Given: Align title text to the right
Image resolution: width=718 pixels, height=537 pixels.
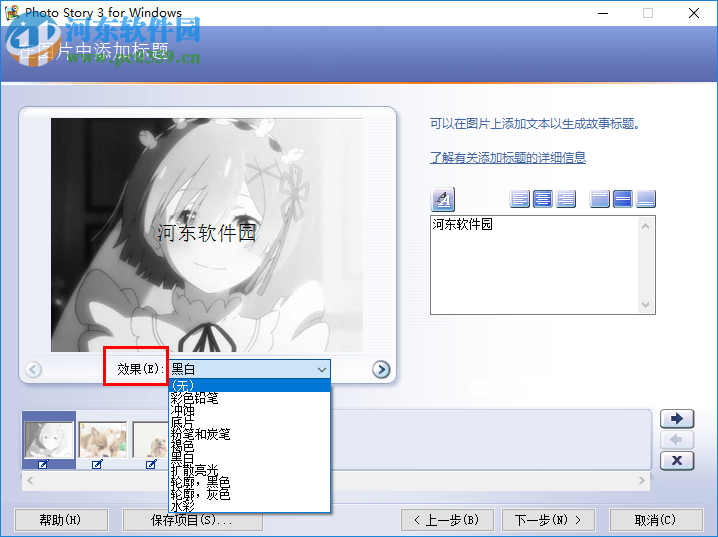Looking at the screenshot, I should coord(566,199).
